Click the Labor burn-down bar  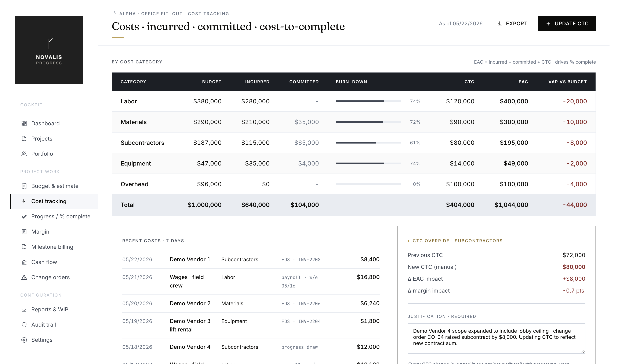point(368,101)
